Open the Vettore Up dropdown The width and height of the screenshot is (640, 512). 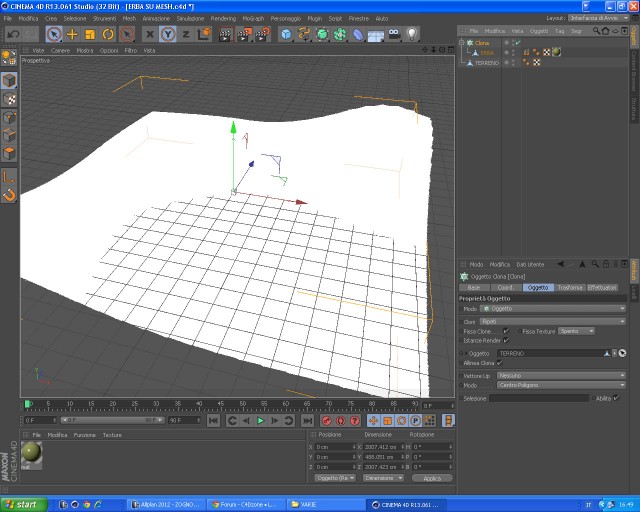pos(561,375)
